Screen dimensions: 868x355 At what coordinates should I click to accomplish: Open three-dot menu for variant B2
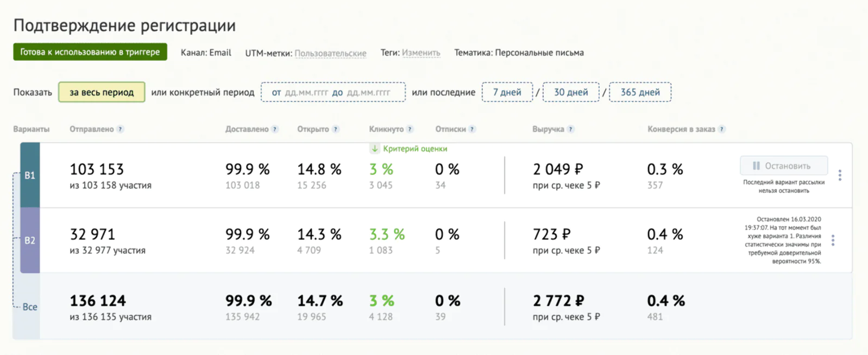[833, 240]
